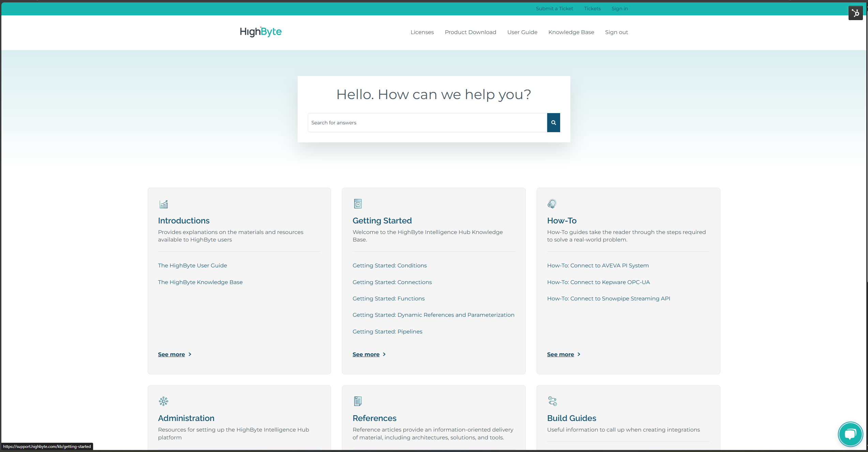Open the Introductions category heading

click(x=184, y=221)
